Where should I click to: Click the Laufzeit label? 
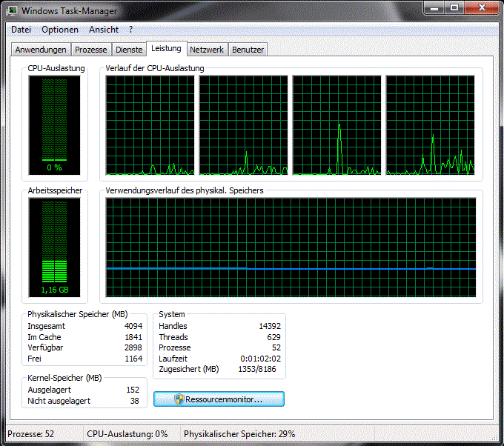pos(173,359)
